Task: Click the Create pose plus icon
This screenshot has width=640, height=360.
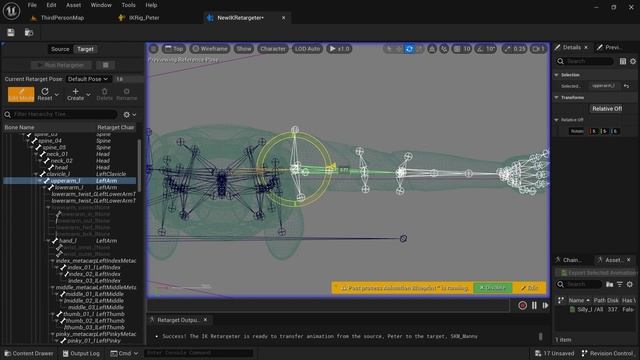Action: point(75,91)
